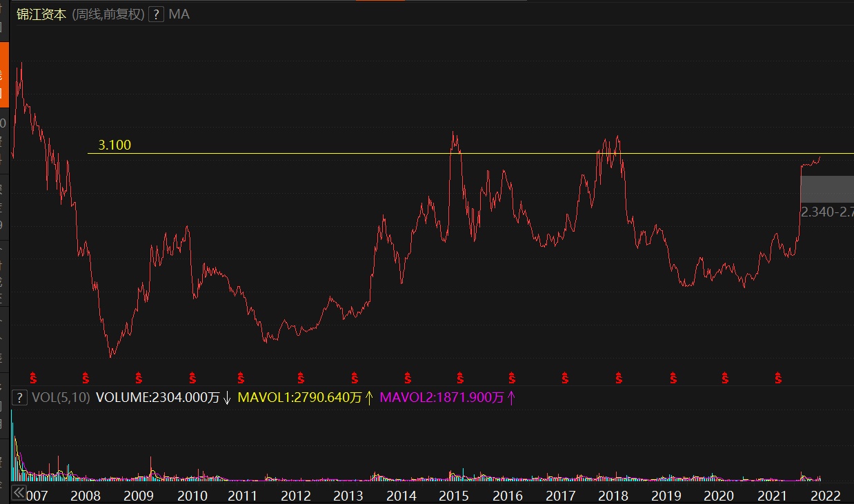Click the gray gap zone rectangle near 2022

pyautogui.click(x=827, y=189)
